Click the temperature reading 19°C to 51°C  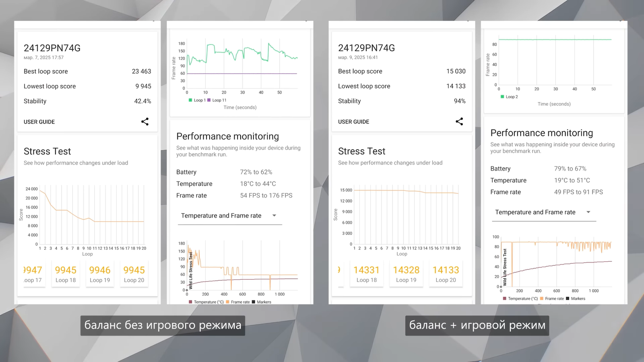572,180
